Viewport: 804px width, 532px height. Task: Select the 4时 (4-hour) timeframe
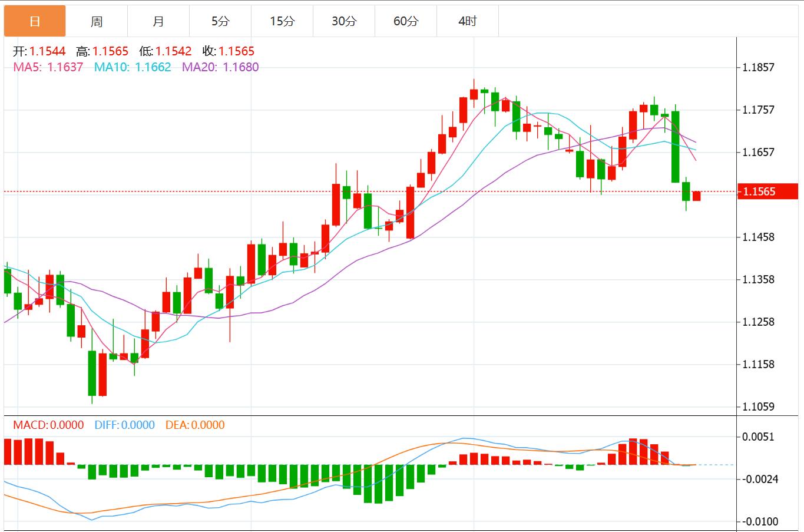[x=468, y=20]
